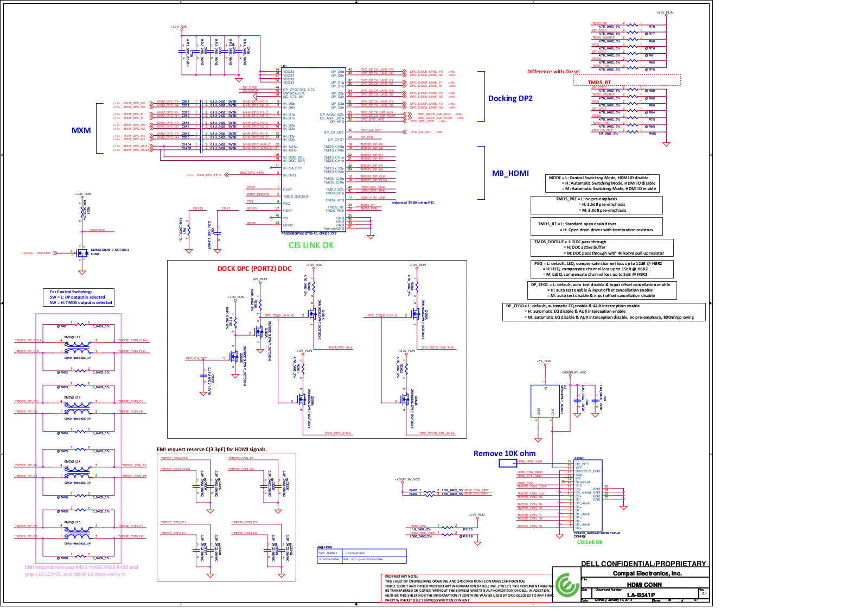Image resolution: width=868 pixels, height=614 pixels.
Task: Click 'TMDS_RT = L: Standard open drain driver'
Action: (596, 226)
